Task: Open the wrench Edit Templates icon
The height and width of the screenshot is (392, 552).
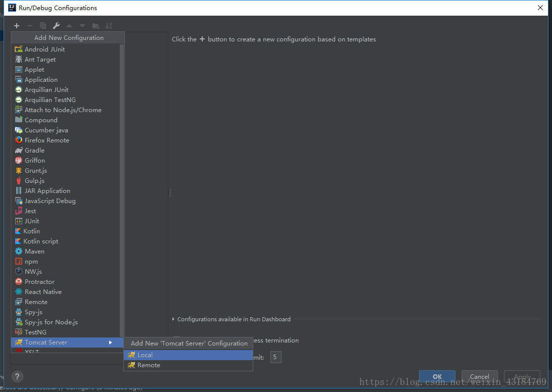Action: [56, 26]
